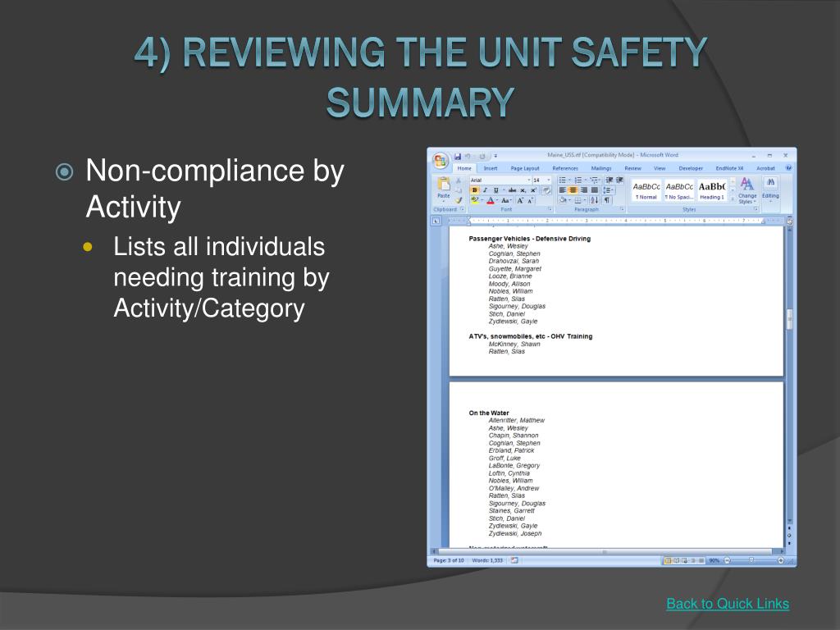Switch to the Mailings tab
The width and height of the screenshot is (840, 630).
click(x=601, y=168)
